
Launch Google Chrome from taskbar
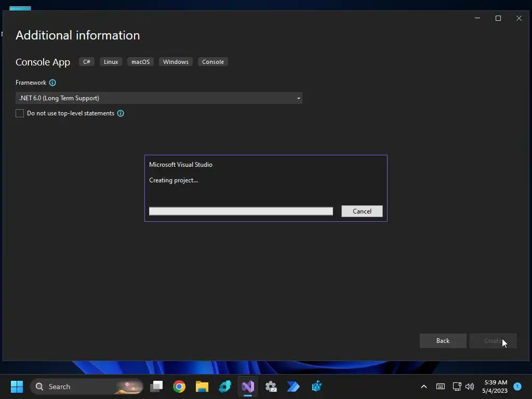(x=179, y=387)
